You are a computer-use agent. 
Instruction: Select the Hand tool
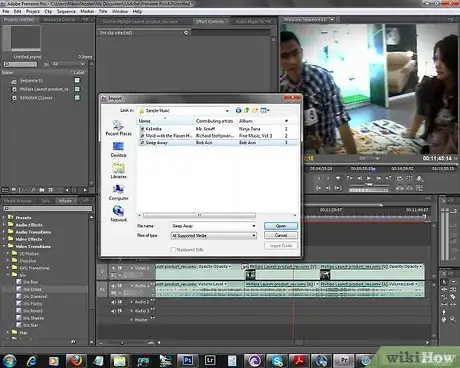coord(444,319)
